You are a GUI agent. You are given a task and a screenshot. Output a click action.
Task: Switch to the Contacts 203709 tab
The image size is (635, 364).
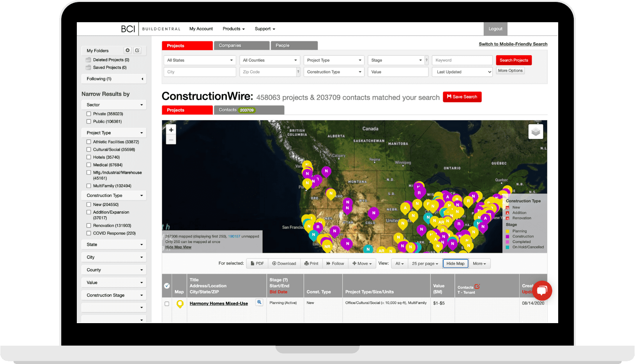coord(249,110)
